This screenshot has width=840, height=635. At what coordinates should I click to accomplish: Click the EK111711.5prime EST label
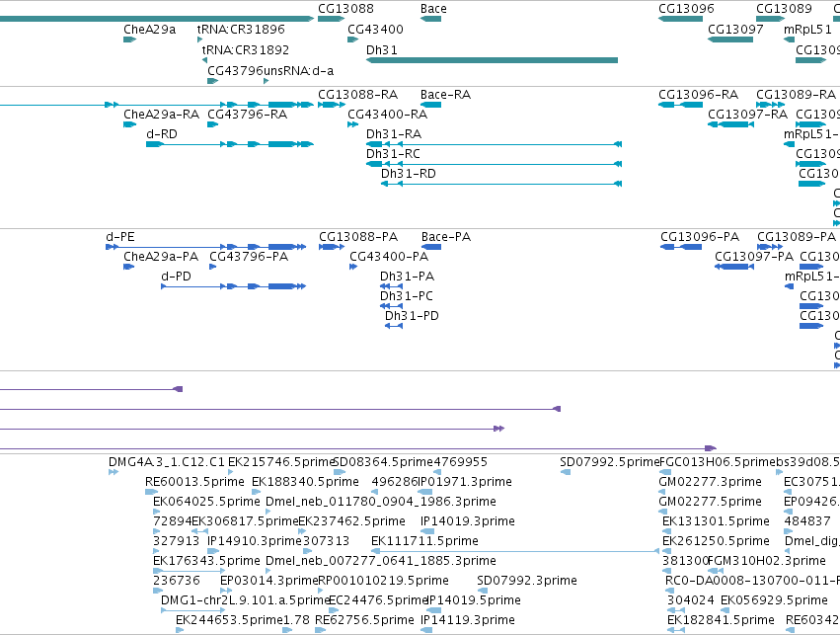(x=424, y=542)
